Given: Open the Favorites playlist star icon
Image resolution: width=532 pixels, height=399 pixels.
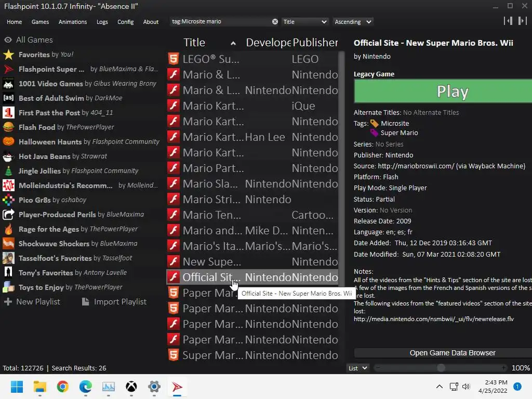Looking at the screenshot, I should pyautogui.click(x=8, y=55).
